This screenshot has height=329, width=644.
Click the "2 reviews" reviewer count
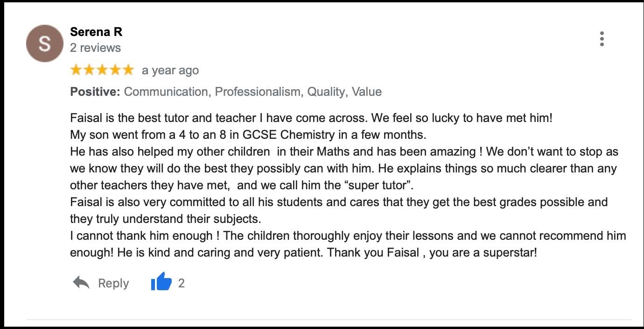pyautogui.click(x=95, y=48)
